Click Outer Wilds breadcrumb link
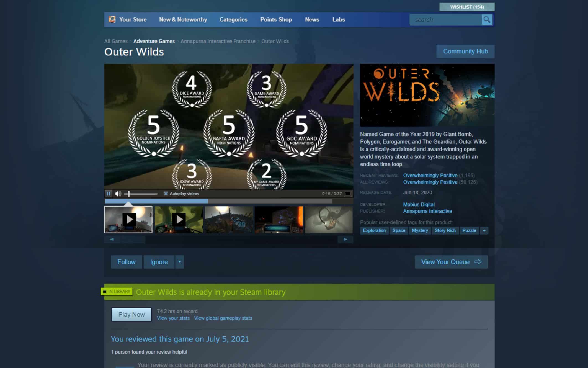The image size is (588, 368). click(275, 41)
